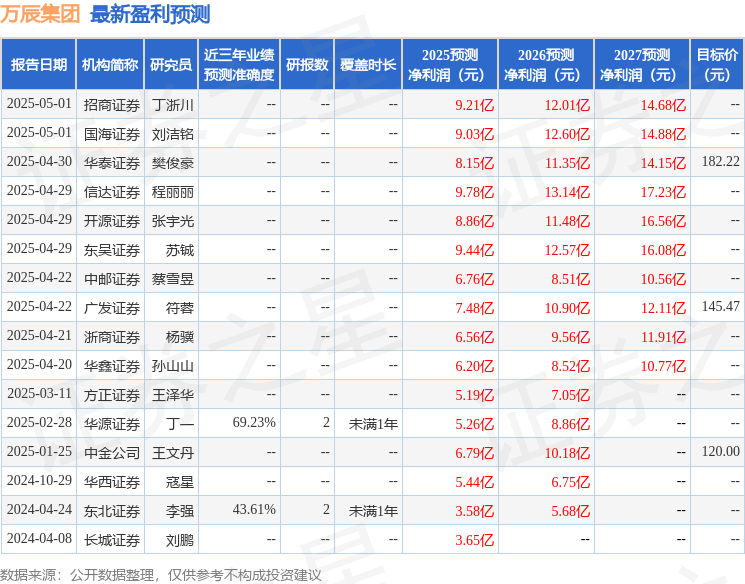Click the date 2024-04-08
745x584 pixels.
39,538
